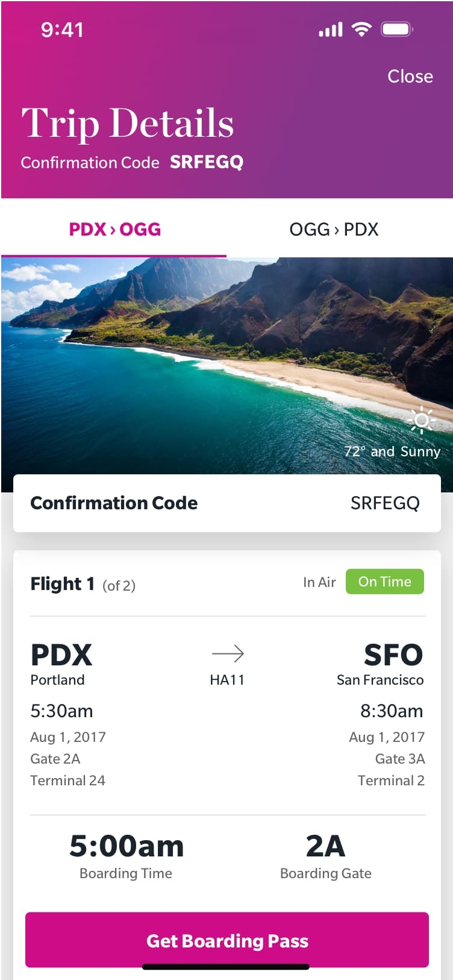Close the Trip Details screen

click(410, 77)
